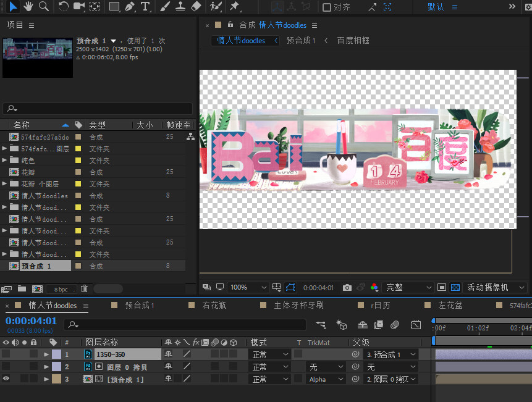This screenshot has height=402, width=532.
Task: Click the timeline current time 0:00:04:01
Action: click(x=31, y=320)
